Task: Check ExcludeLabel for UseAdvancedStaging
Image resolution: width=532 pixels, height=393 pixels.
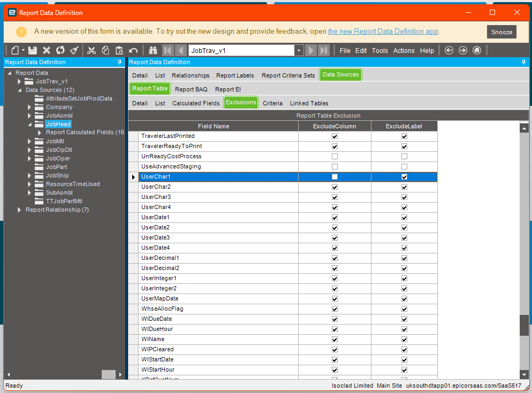Action: pyautogui.click(x=404, y=166)
